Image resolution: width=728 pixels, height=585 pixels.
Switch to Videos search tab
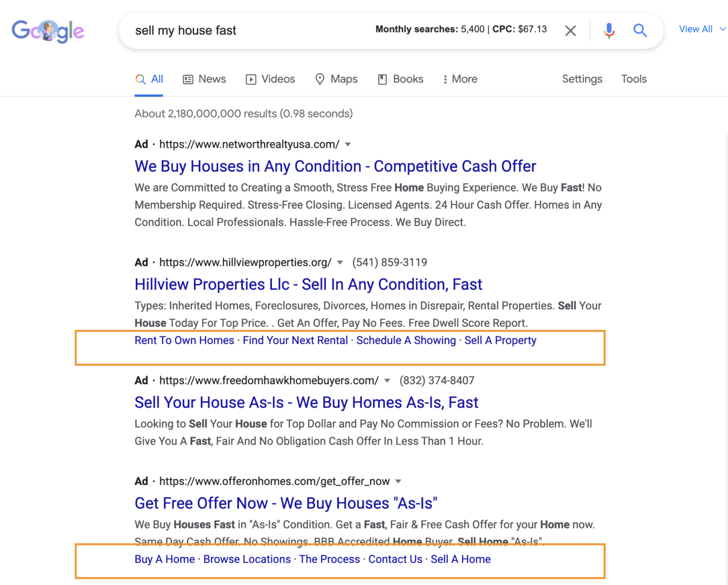click(270, 79)
